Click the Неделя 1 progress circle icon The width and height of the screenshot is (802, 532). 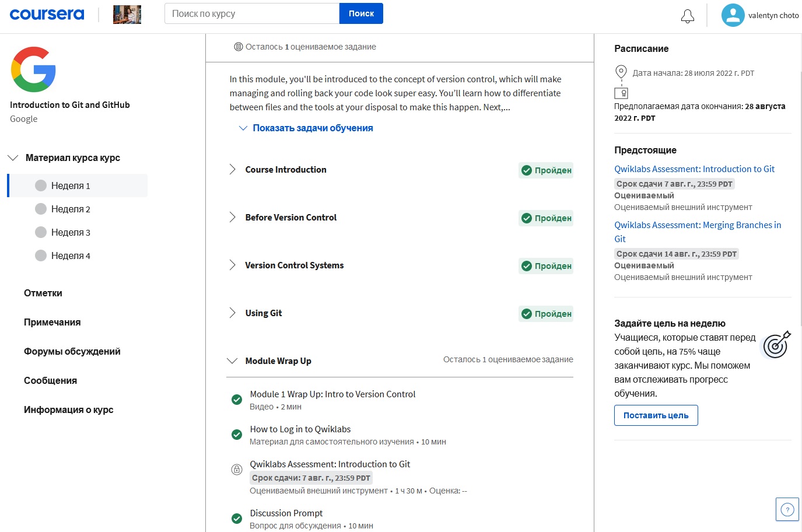coord(41,185)
